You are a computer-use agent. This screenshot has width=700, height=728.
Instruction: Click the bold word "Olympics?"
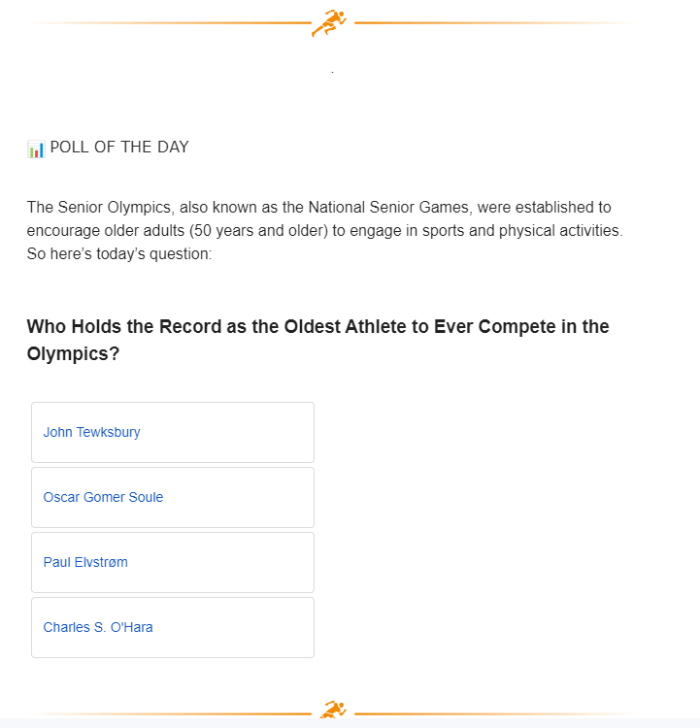click(x=73, y=354)
